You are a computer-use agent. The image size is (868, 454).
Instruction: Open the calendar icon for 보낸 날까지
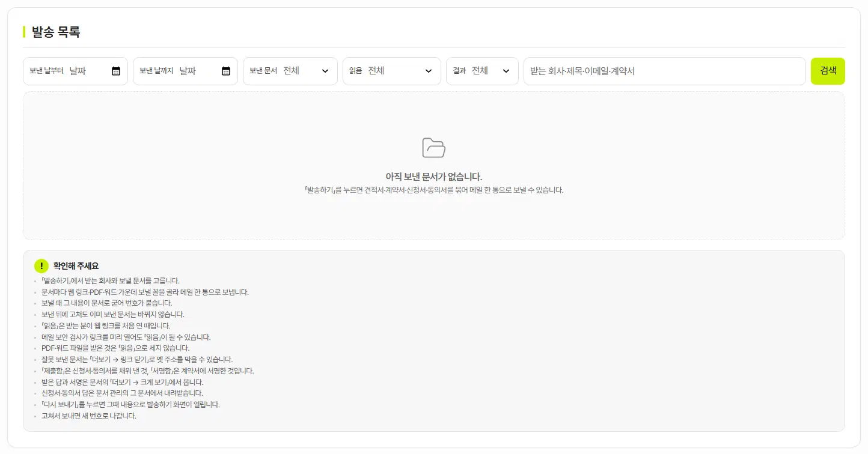(x=226, y=71)
